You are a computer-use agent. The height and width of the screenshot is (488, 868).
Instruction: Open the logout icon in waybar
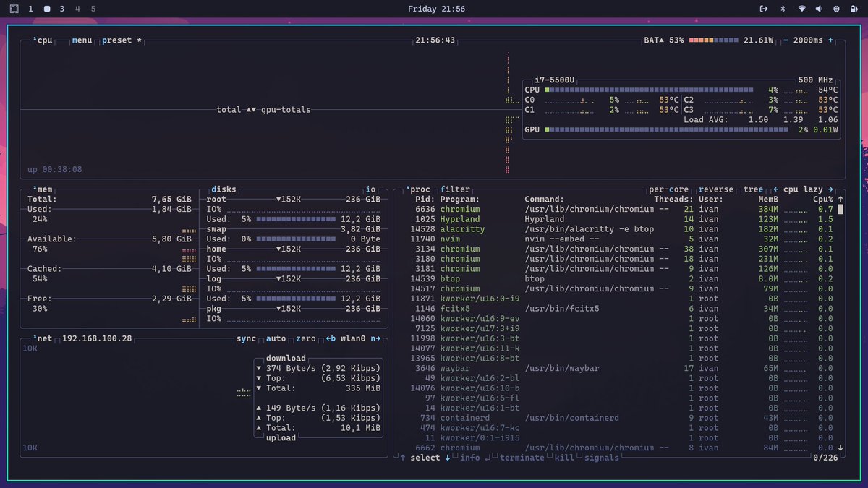click(763, 9)
